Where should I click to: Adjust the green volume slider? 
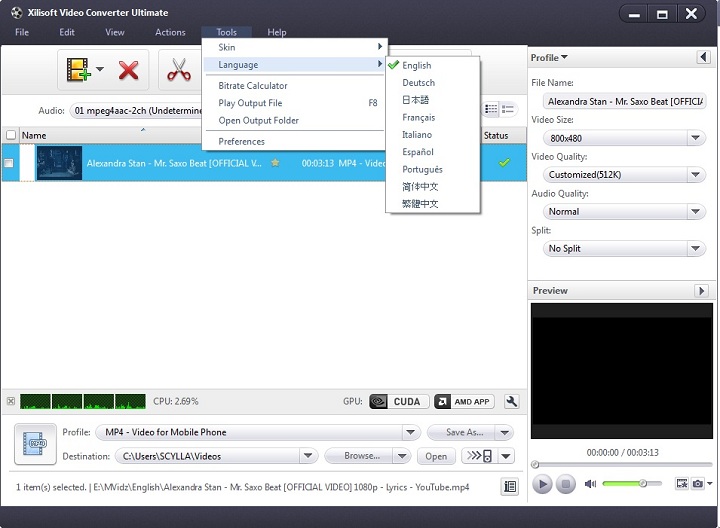pos(632,483)
